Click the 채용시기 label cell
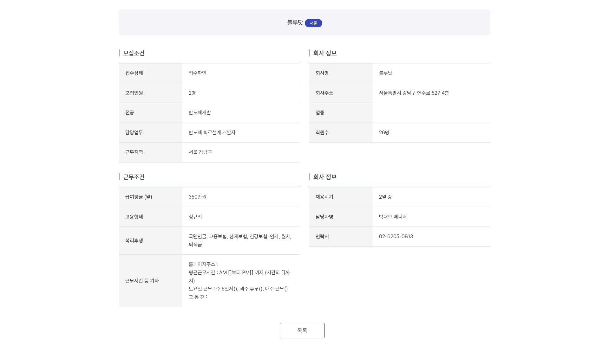Viewport: 609px width, 364px height. 341,197
